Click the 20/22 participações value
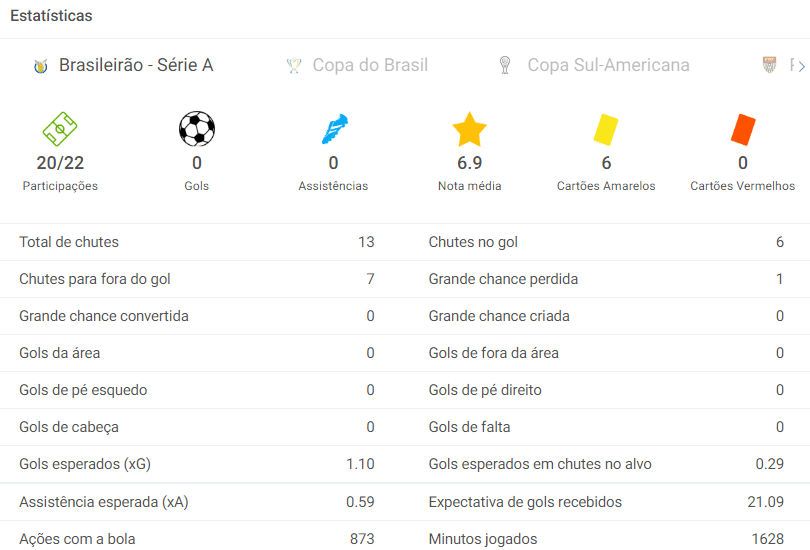 [x=60, y=163]
